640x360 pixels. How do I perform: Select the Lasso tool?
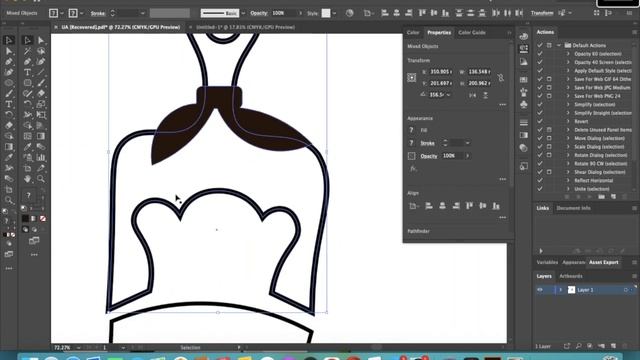41,51
